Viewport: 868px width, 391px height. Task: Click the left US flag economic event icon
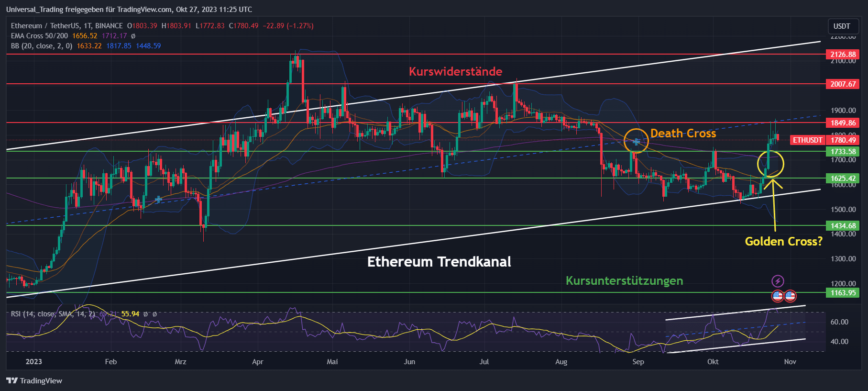click(x=778, y=296)
